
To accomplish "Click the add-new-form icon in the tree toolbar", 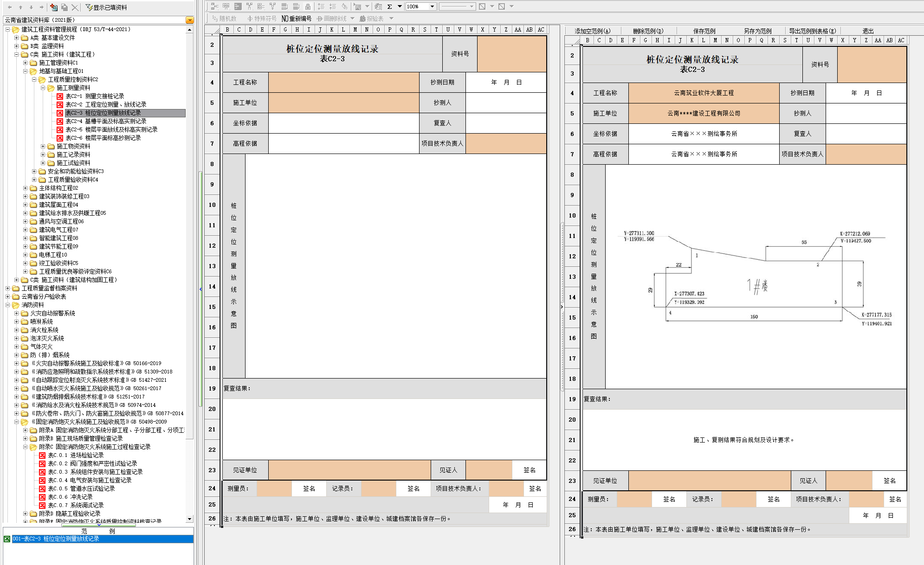I will [54, 7].
